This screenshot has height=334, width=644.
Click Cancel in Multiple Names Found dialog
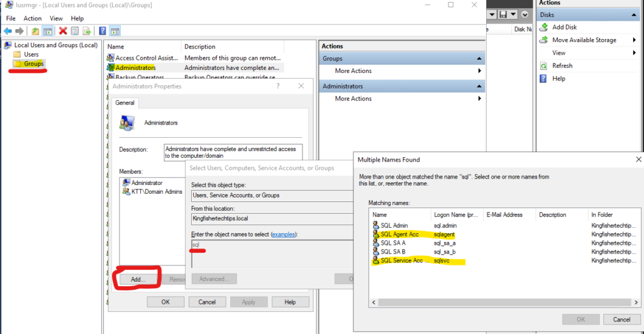pyautogui.click(x=621, y=319)
